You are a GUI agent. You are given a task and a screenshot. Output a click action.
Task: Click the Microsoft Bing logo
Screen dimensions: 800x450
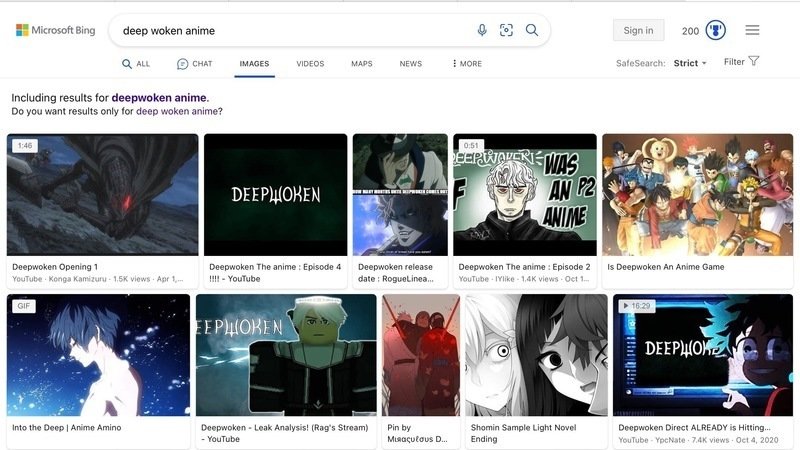pyautogui.click(x=56, y=30)
